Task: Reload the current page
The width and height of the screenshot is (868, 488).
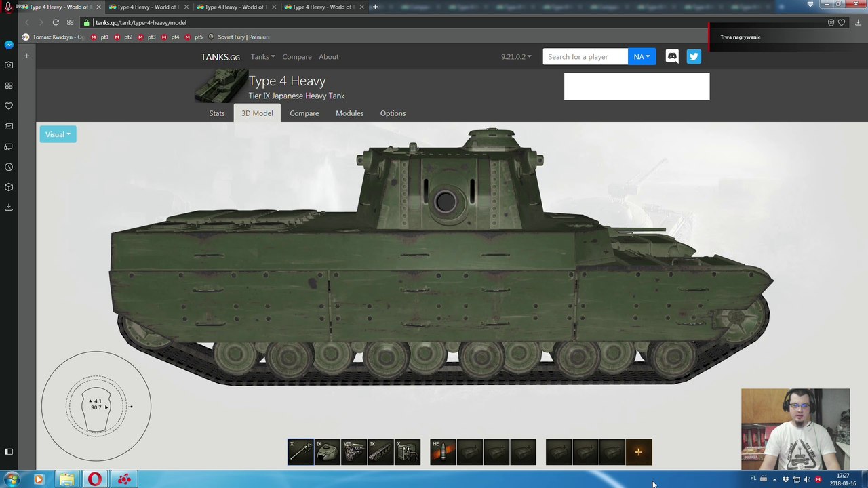Action: (x=56, y=22)
